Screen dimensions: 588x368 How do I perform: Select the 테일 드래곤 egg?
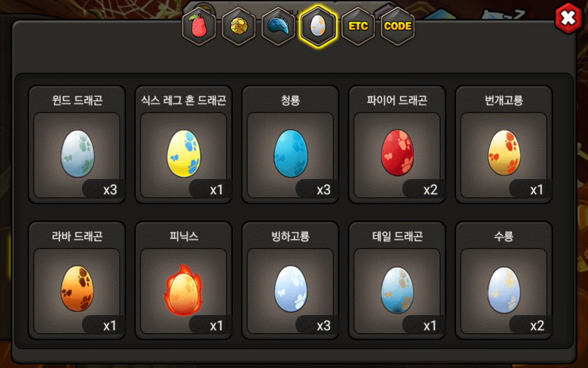397,280
